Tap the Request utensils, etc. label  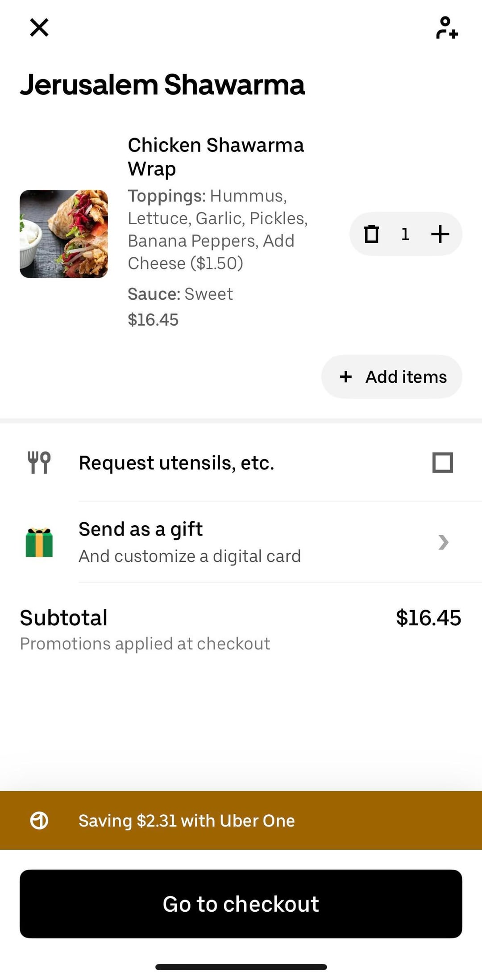pos(176,463)
